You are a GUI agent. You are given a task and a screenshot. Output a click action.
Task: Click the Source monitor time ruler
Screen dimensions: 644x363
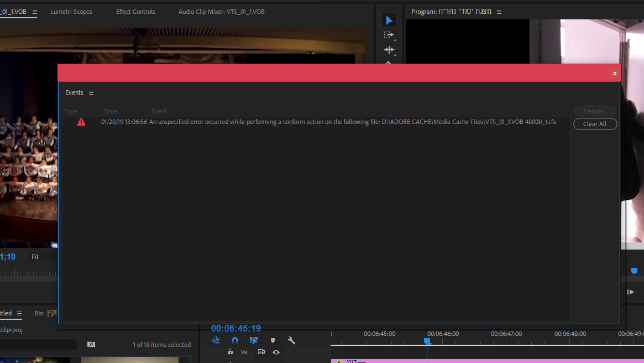tap(29, 272)
